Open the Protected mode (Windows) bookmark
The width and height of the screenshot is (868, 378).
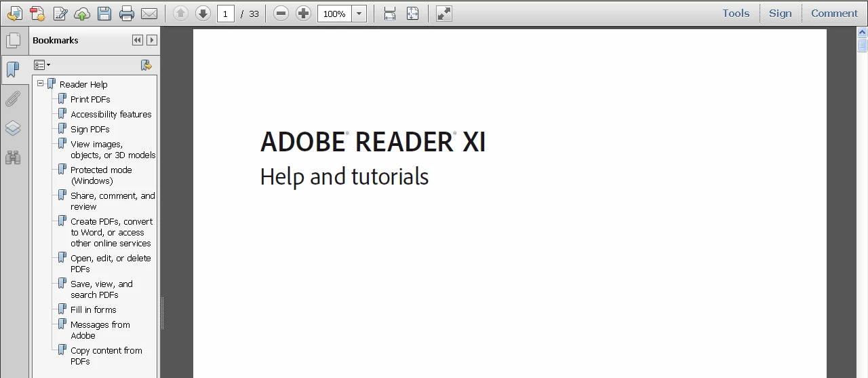pos(101,175)
